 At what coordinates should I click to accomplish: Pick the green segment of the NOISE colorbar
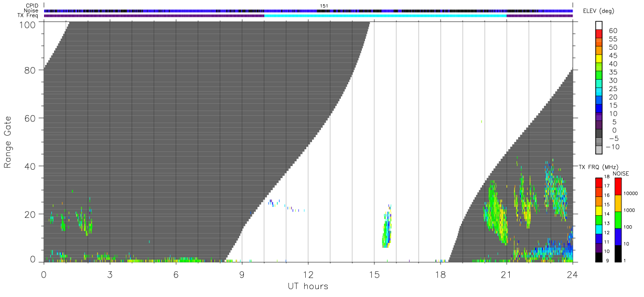click(x=618, y=219)
